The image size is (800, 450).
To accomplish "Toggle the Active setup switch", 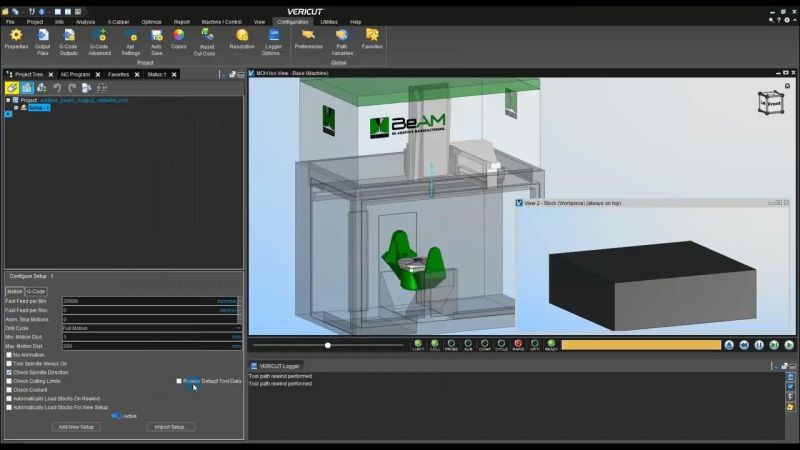I will [116, 415].
